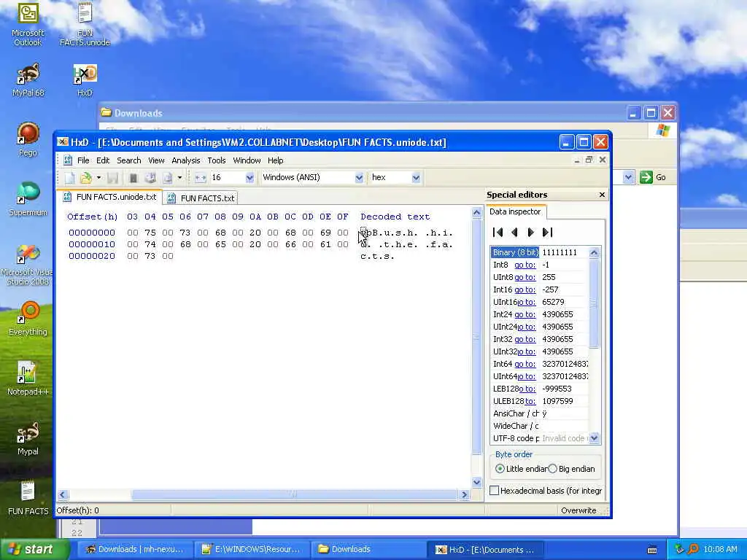This screenshot has width=747, height=560.
Task: Switch to Downloads folder taskbar button
Action: (366, 550)
